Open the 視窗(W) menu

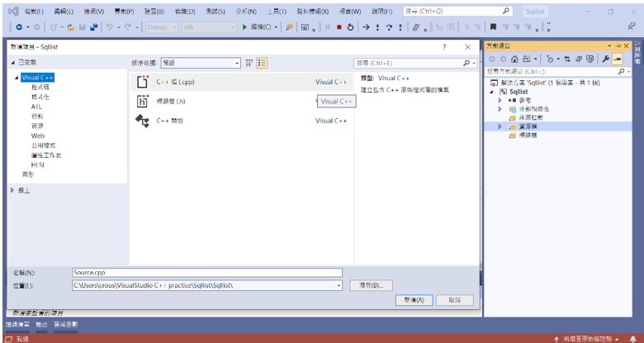pyautogui.click(x=350, y=12)
